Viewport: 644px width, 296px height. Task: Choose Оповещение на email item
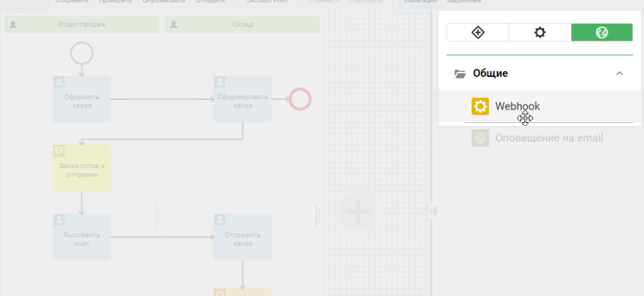549,138
